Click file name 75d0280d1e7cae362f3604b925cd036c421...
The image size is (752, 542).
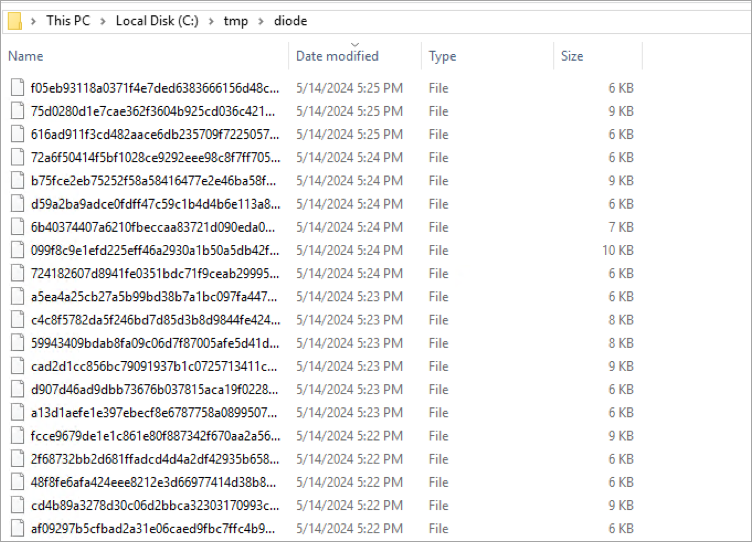click(153, 111)
